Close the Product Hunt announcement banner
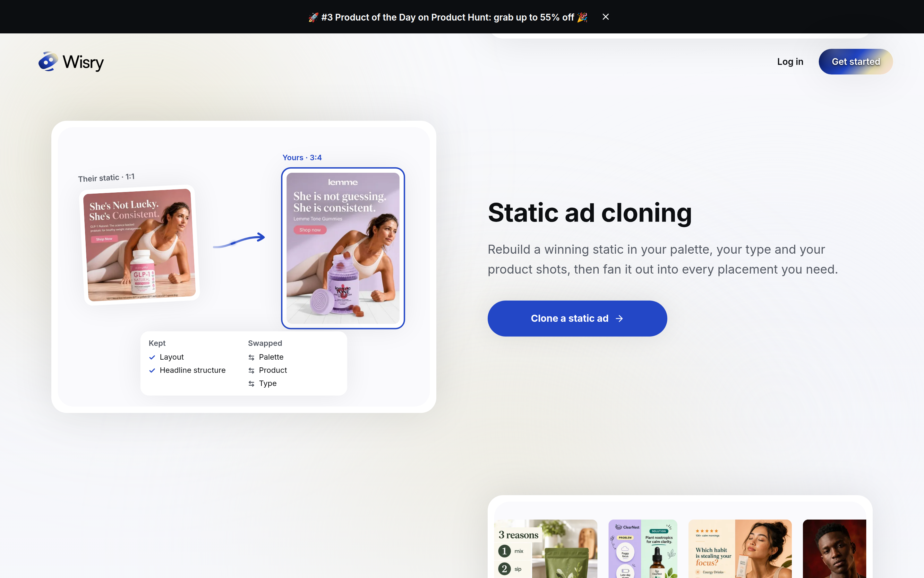 tap(605, 17)
